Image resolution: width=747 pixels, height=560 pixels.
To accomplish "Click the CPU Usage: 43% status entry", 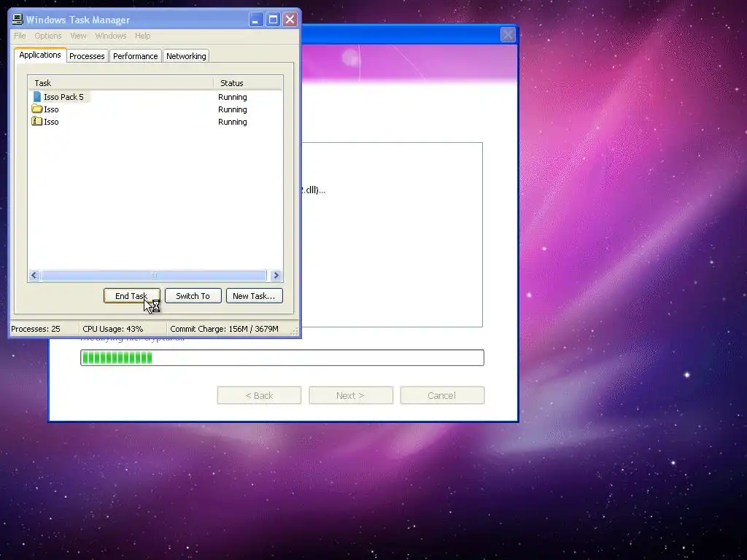I will (x=113, y=329).
